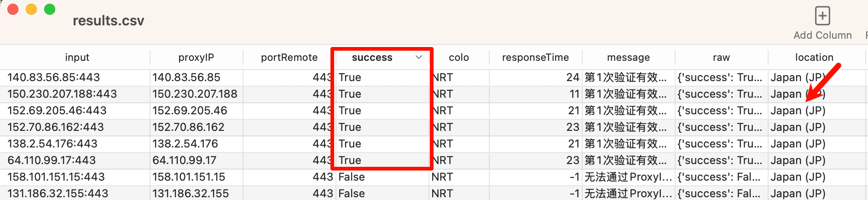The image size is (868, 200).
Task: Select the raw column header
Action: [x=721, y=58]
